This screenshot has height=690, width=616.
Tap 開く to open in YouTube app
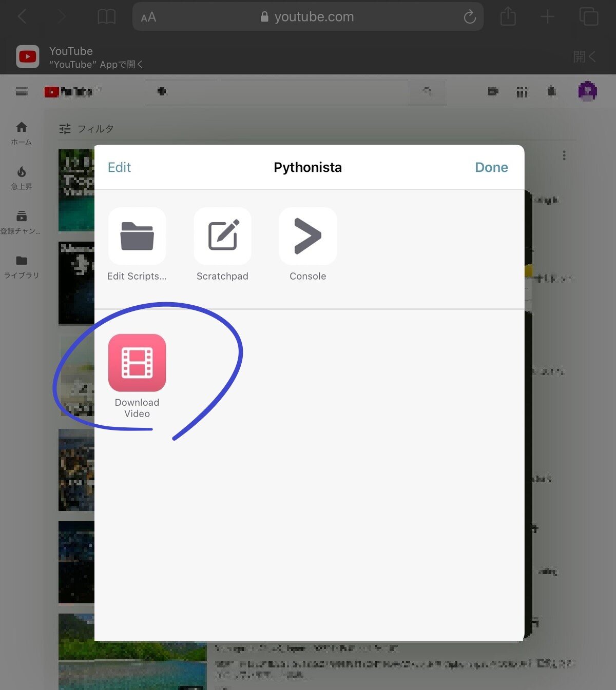(x=584, y=56)
